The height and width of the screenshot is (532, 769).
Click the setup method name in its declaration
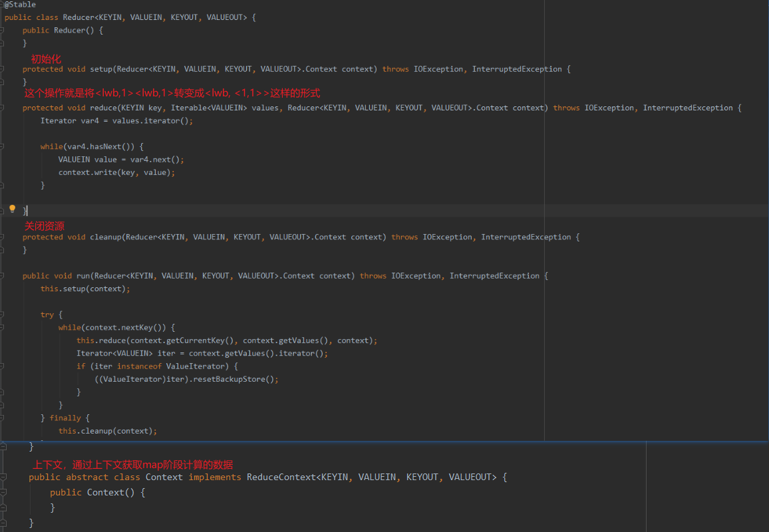pos(101,69)
